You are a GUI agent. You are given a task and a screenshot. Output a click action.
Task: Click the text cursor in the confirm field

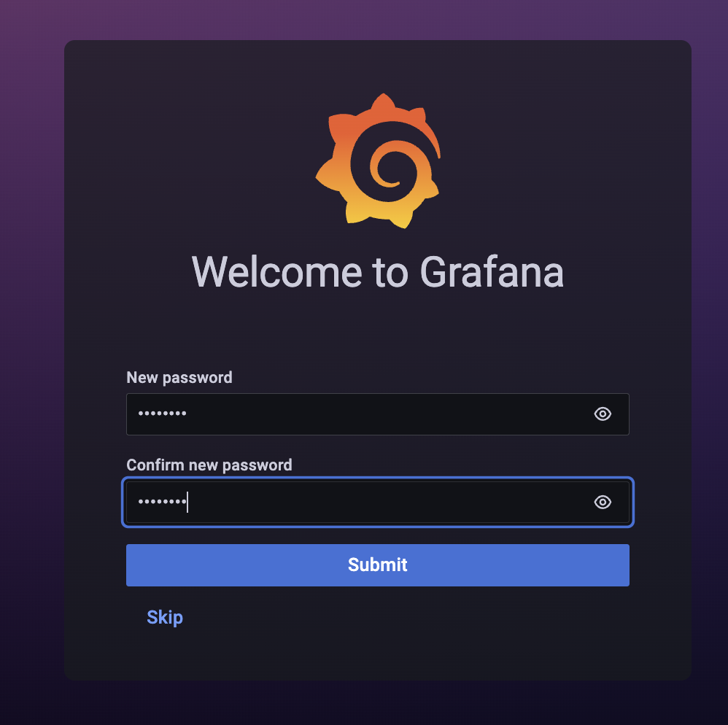pos(187,502)
